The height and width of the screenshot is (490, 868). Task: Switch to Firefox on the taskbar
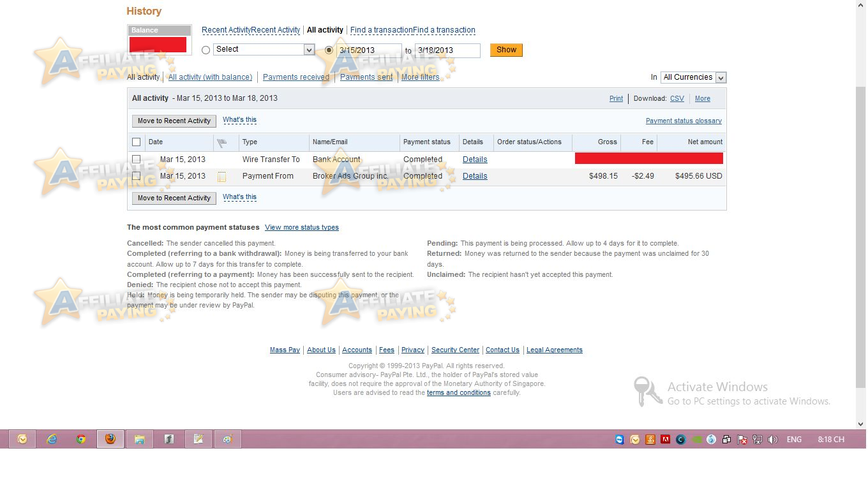pyautogui.click(x=110, y=439)
